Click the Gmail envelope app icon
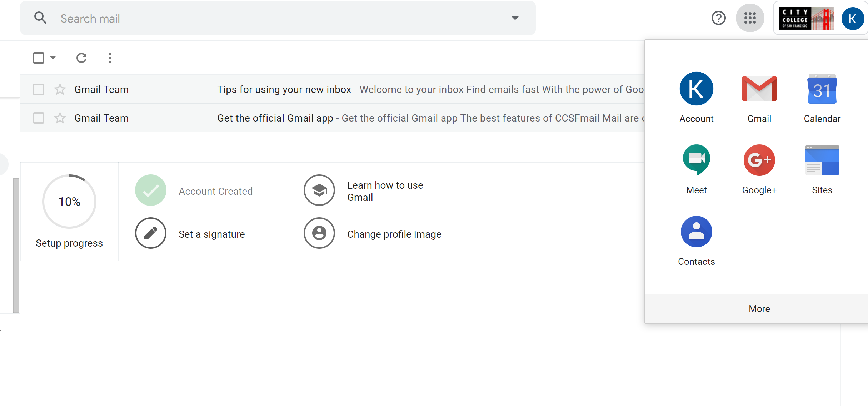Image resolution: width=868 pixels, height=406 pixels. tap(759, 89)
